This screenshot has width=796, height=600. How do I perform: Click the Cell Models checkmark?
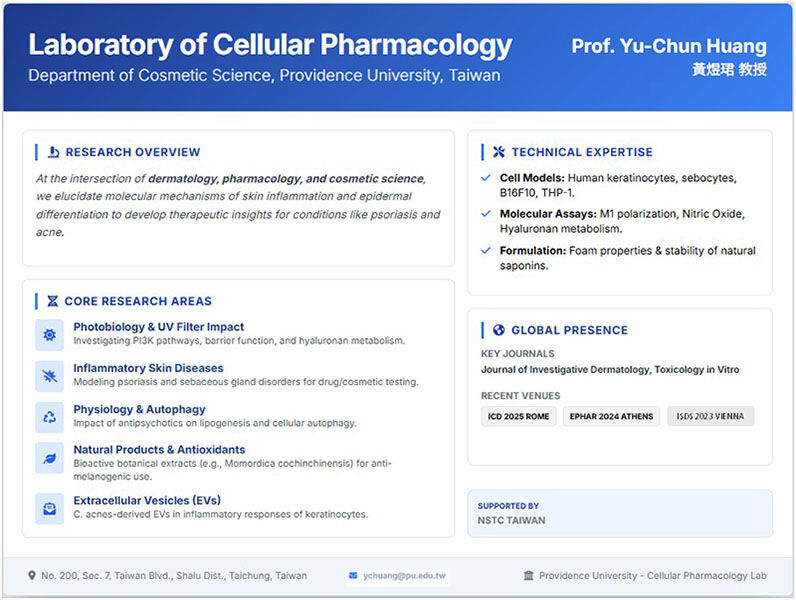point(487,178)
